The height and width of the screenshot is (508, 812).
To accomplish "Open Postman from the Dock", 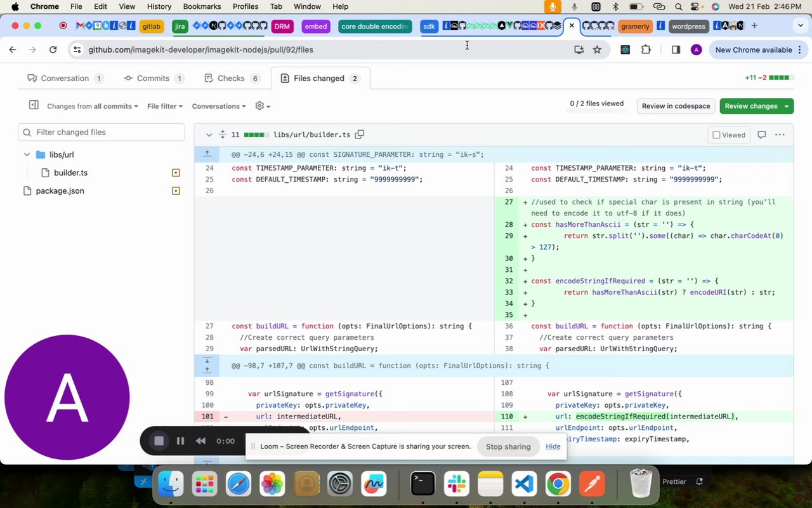I will click(592, 485).
